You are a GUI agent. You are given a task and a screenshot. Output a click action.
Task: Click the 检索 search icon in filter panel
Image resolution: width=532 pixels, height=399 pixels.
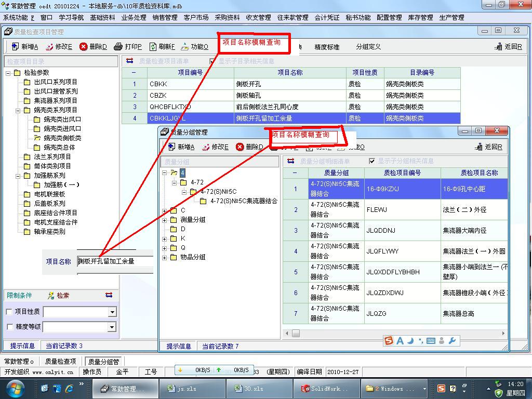pyautogui.click(x=51, y=296)
